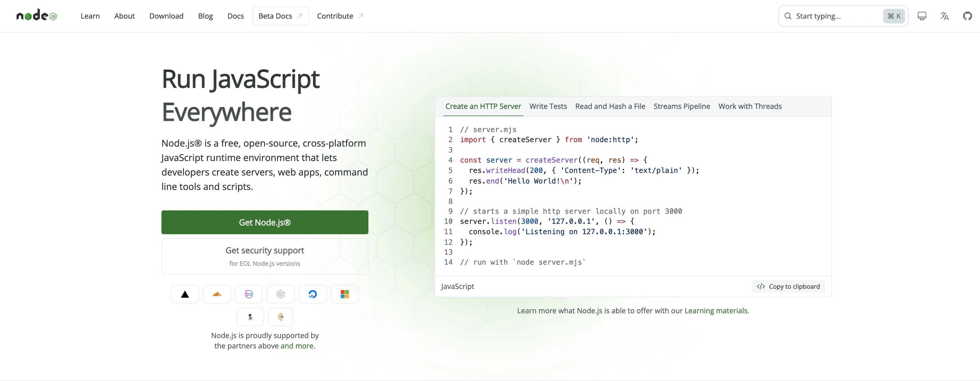
Task: Open the Docs navigation link
Action: click(x=235, y=16)
